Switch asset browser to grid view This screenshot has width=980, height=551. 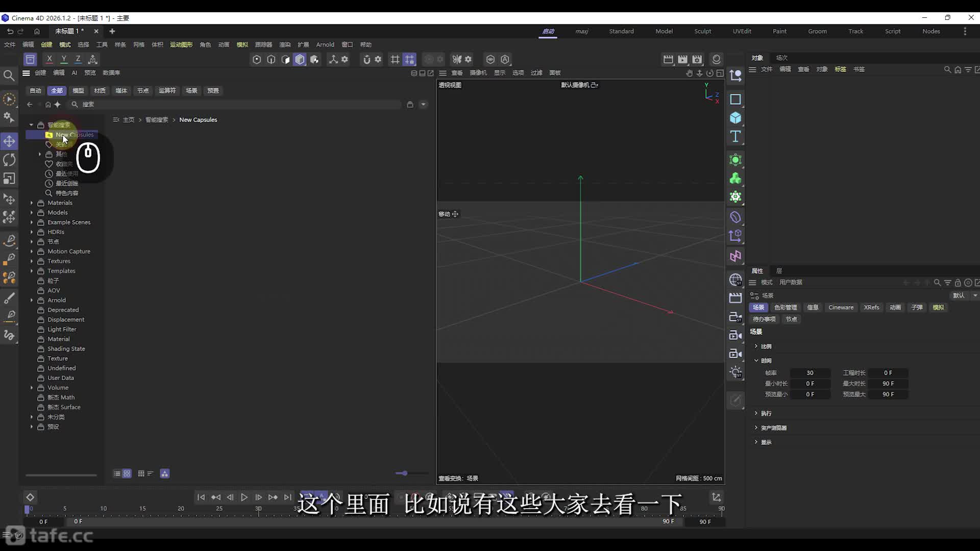pos(127,473)
